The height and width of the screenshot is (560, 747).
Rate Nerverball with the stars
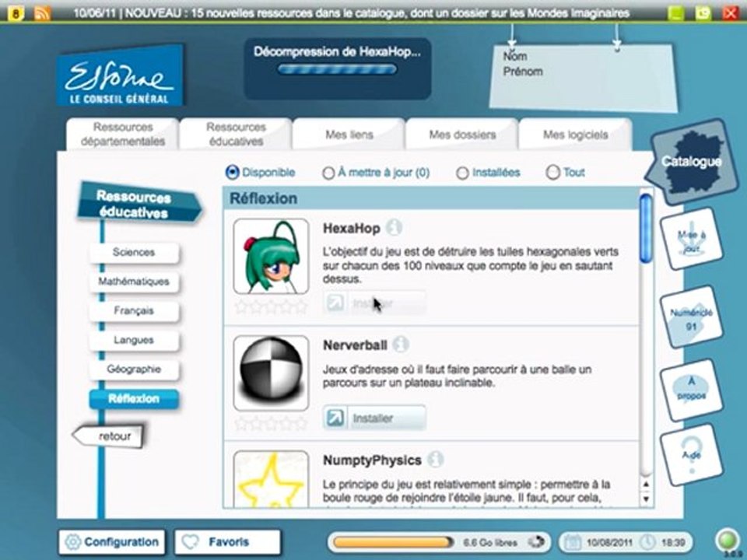[x=271, y=423]
